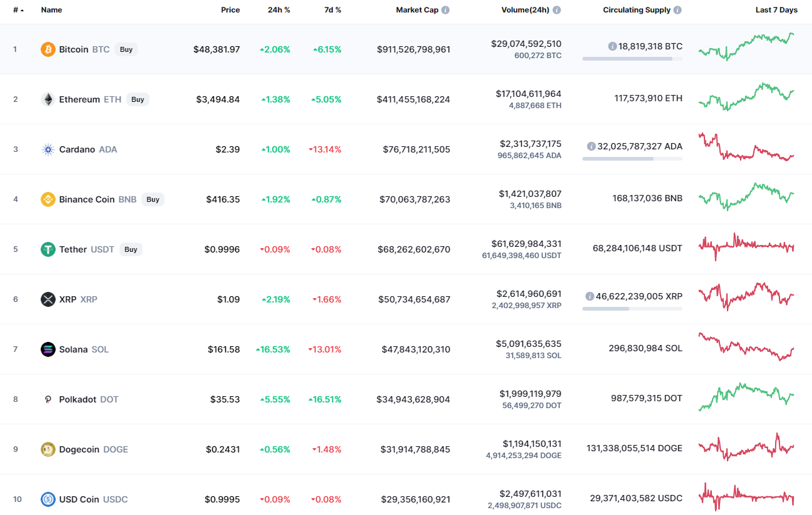The image size is (812, 515).
Task: Click Solana 24h change 16.53%
Action: (x=273, y=349)
